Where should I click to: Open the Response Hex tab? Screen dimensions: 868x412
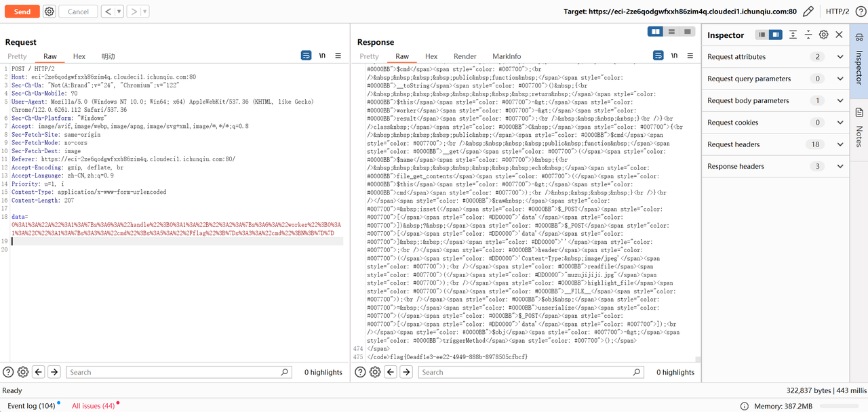pos(431,56)
